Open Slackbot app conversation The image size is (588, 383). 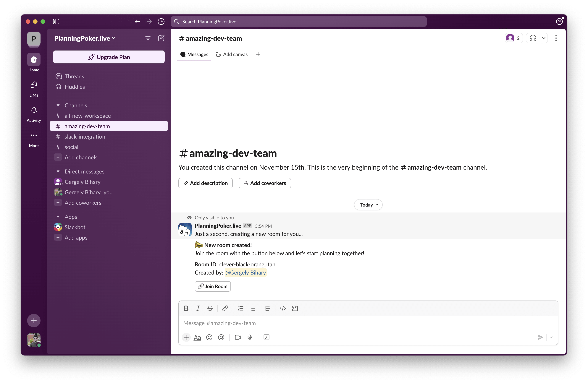pyautogui.click(x=109, y=227)
